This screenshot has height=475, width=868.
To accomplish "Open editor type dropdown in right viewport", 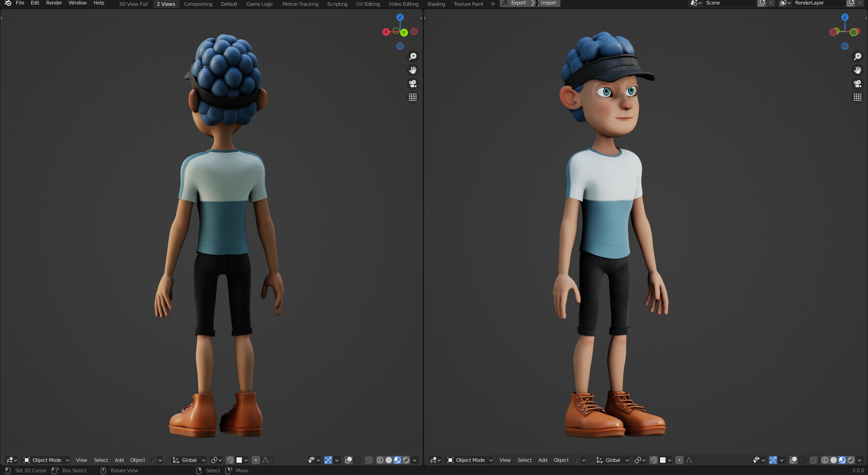I will point(435,460).
